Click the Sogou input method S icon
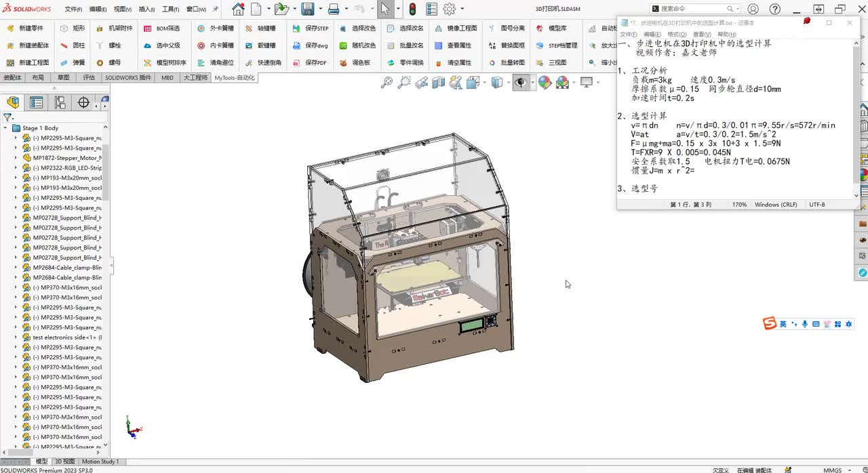Image resolution: width=868 pixels, height=473 pixels. [769, 324]
